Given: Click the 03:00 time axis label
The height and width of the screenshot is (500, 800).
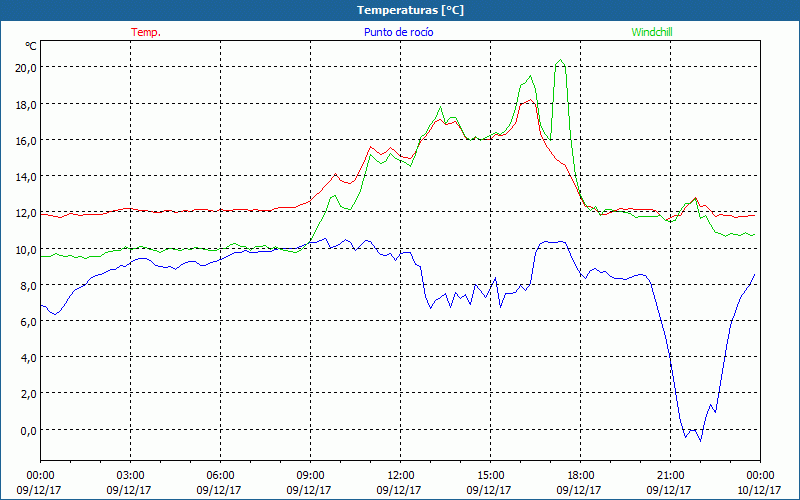Looking at the screenshot, I should click(130, 475).
